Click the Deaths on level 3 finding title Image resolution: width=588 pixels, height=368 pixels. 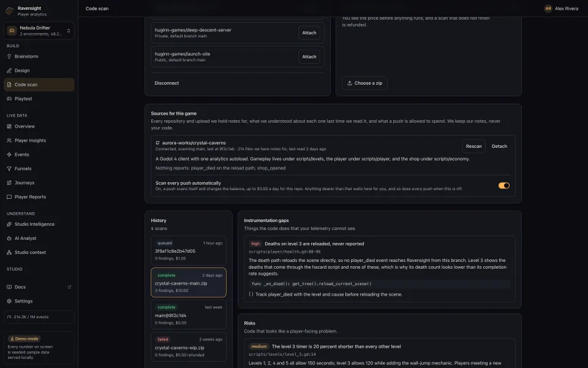(x=314, y=243)
